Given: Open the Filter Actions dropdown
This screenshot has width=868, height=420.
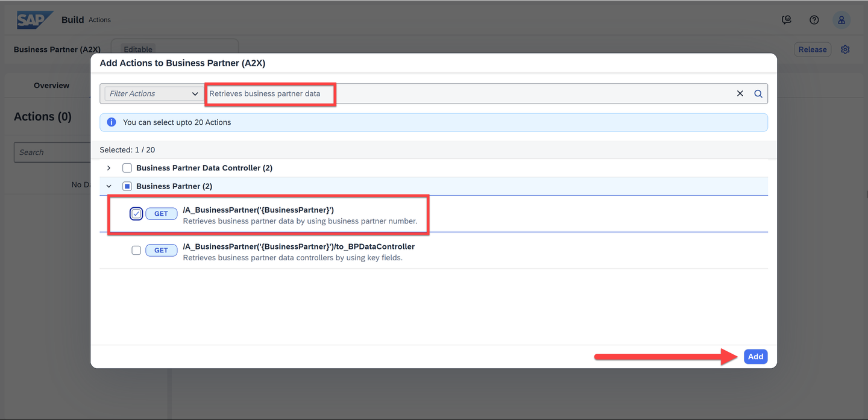Looking at the screenshot, I should click(x=153, y=93).
